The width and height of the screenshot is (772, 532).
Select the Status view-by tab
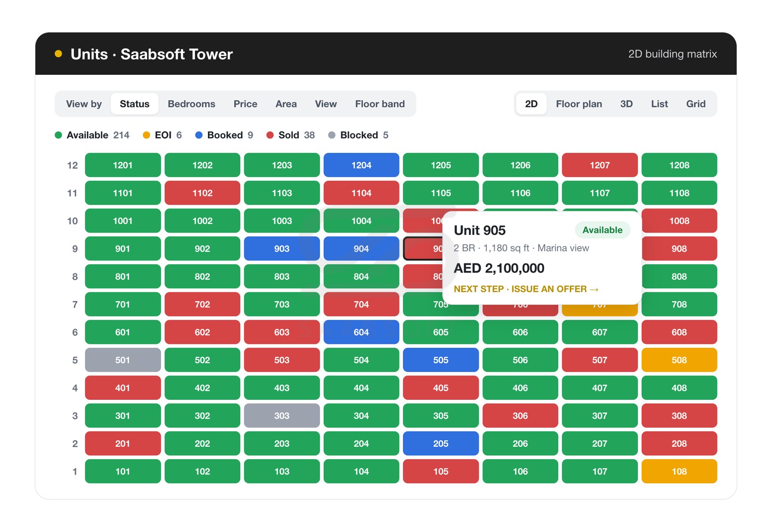pos(135,104)
